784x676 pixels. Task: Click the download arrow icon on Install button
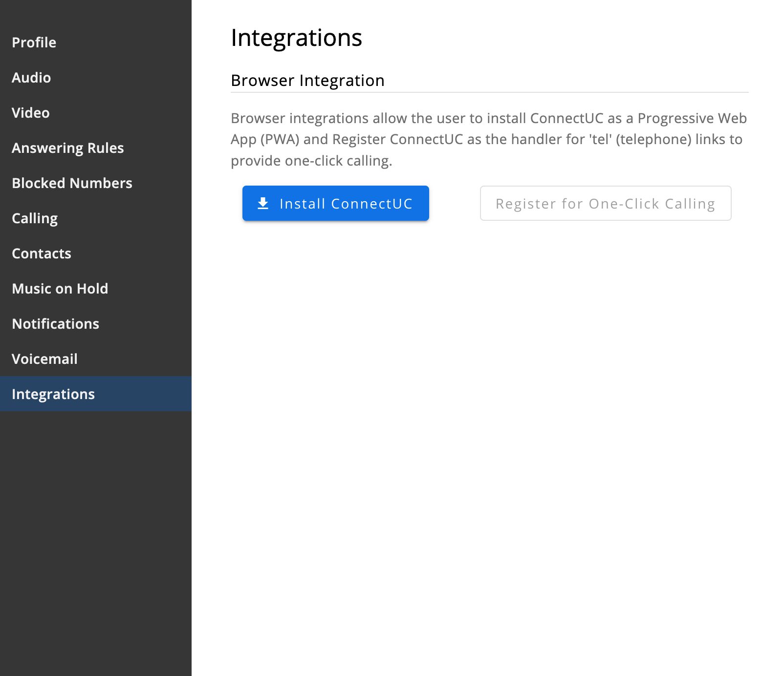263,203
